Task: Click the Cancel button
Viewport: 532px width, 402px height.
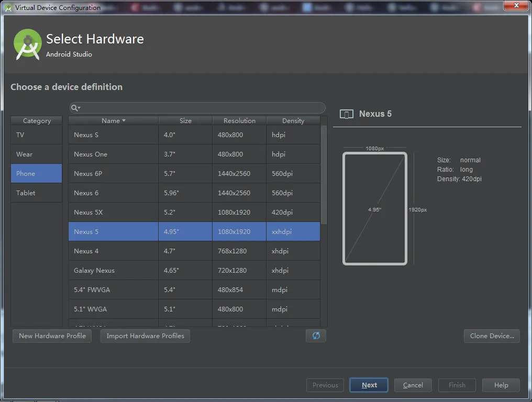Action: pos(413,385)
